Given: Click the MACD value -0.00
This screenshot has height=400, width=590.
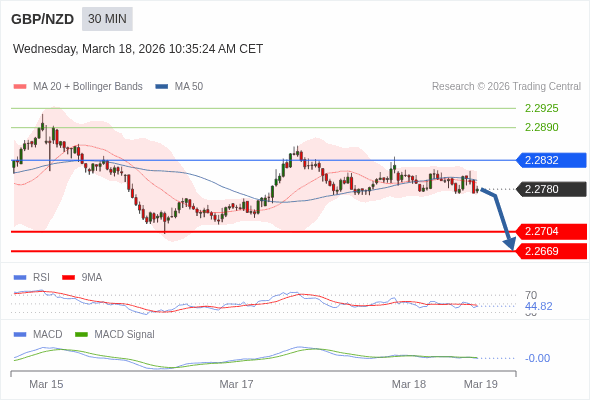Looking at the screenshot, I should click(x=537, y=358).
